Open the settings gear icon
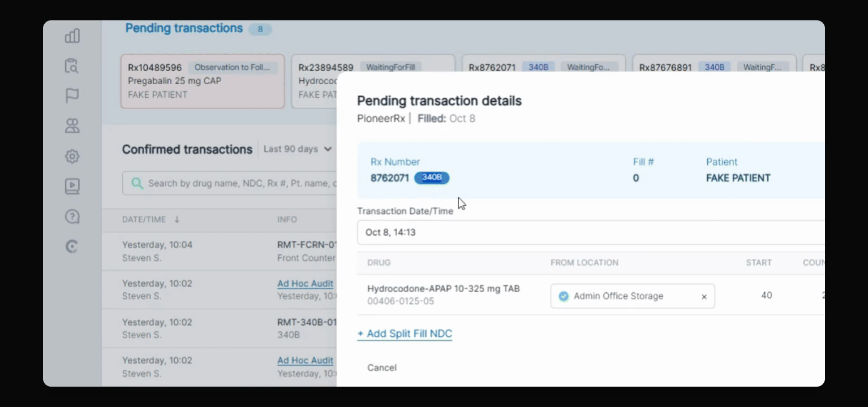The image size is (868, 407). [x=72, y=156]
